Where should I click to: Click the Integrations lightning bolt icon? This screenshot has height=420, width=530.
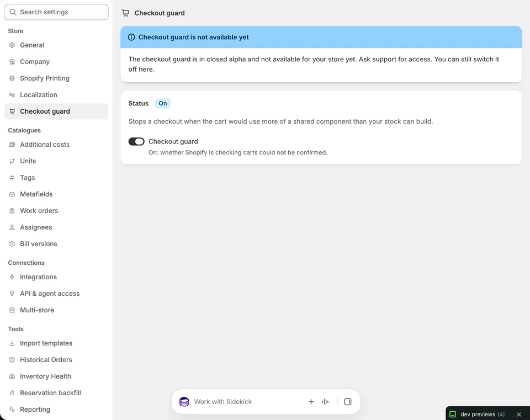click(x=12, y=277)
